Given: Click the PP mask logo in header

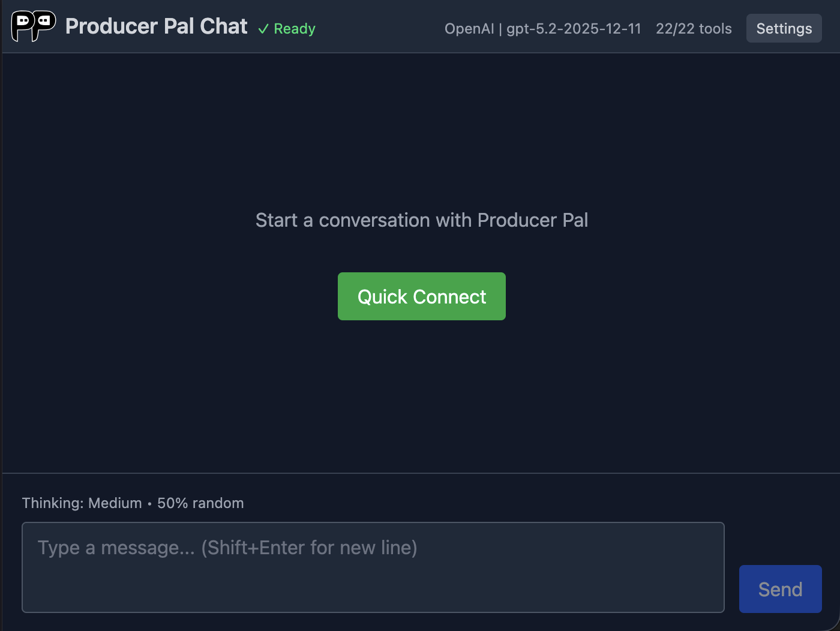Looking at the screenshot, I should point(32,26).
